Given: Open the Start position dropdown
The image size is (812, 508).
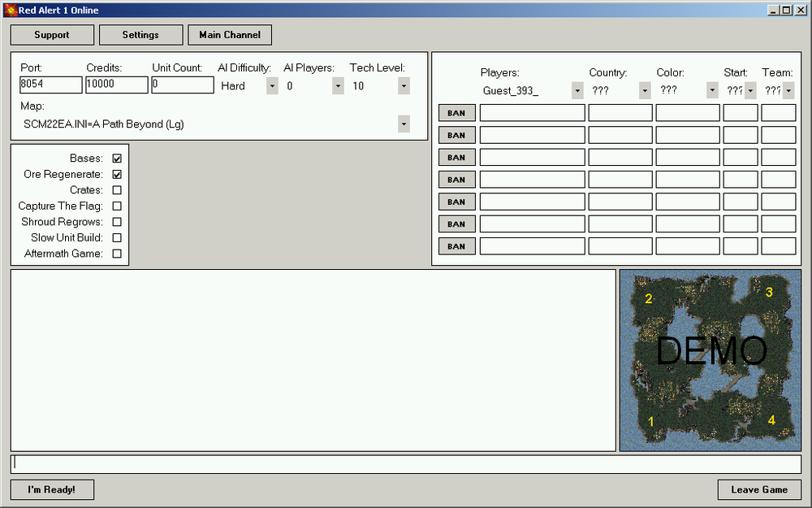Looking at the screenshot, I should tap(750, 90).
